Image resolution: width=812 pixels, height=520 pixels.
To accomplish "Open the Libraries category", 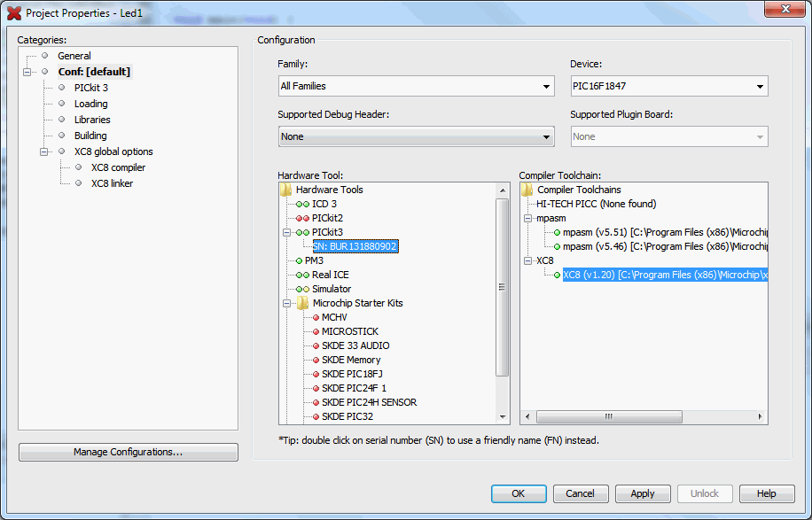I will coord(92,120).
